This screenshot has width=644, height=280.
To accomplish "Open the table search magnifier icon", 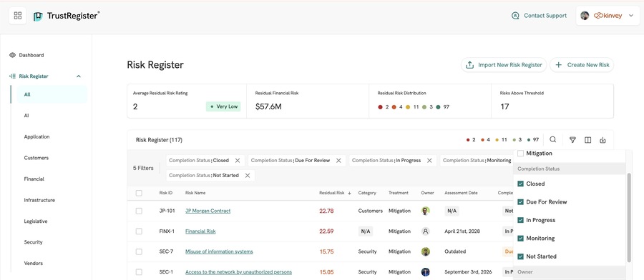I will point(553,139).
